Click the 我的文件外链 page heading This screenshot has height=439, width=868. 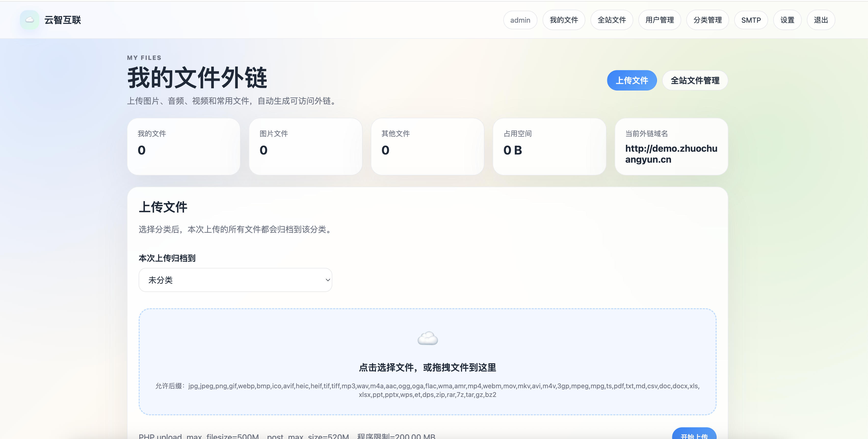[x=197, y=78]
